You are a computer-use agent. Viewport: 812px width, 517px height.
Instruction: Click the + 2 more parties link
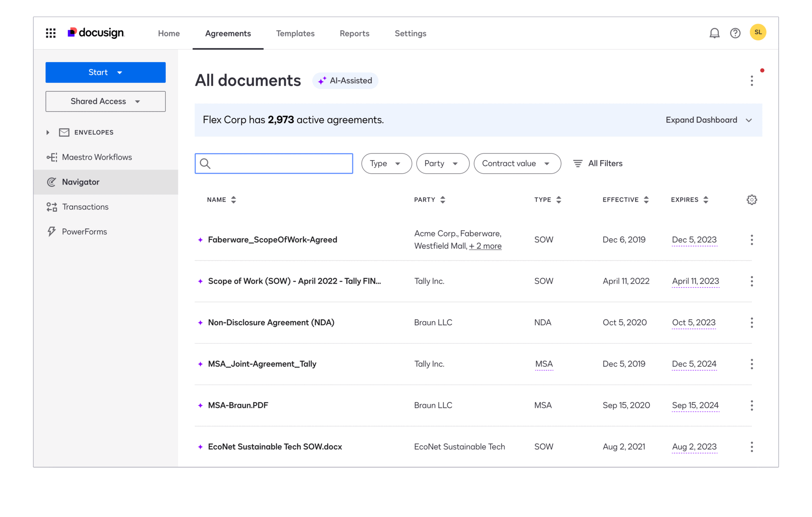pyautogui.click(x=485, y=246)
